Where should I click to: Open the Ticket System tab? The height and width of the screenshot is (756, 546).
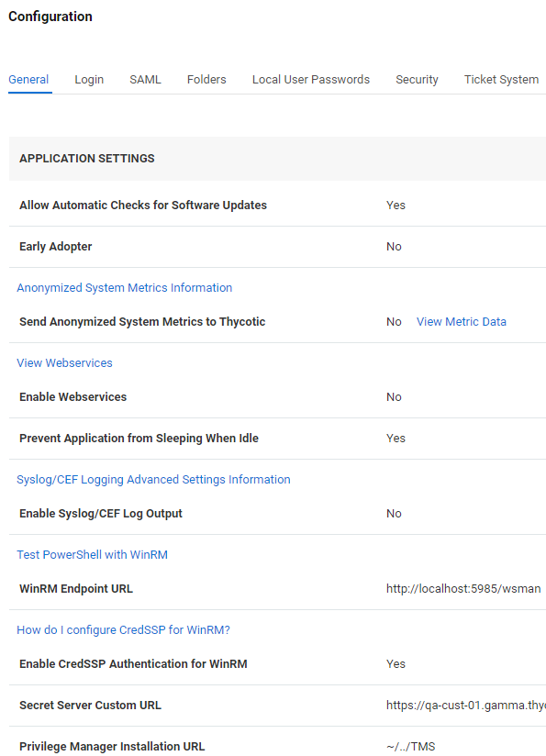point(501,80)
